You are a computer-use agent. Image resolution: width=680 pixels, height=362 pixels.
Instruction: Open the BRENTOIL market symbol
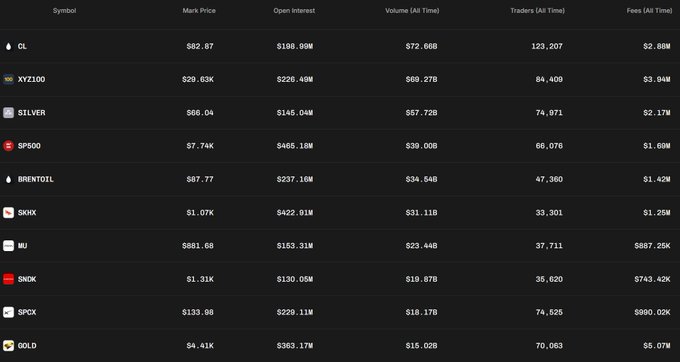36,179
